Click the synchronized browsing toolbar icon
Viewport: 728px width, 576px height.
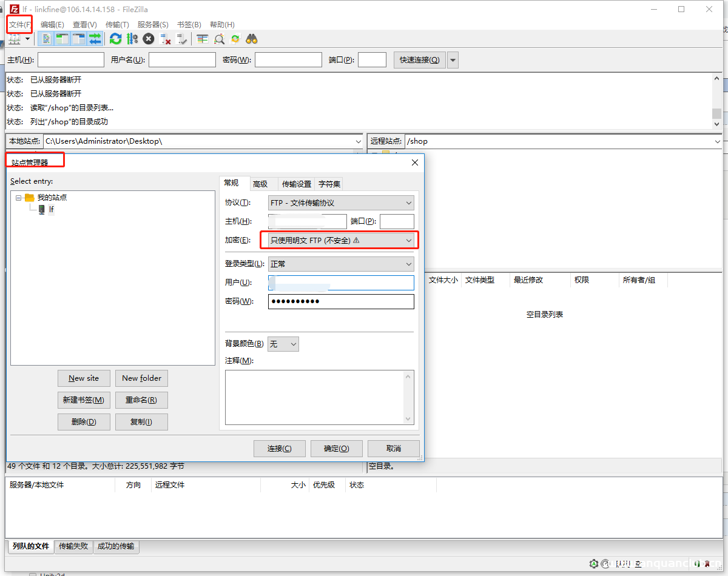[x=235, y=39]
